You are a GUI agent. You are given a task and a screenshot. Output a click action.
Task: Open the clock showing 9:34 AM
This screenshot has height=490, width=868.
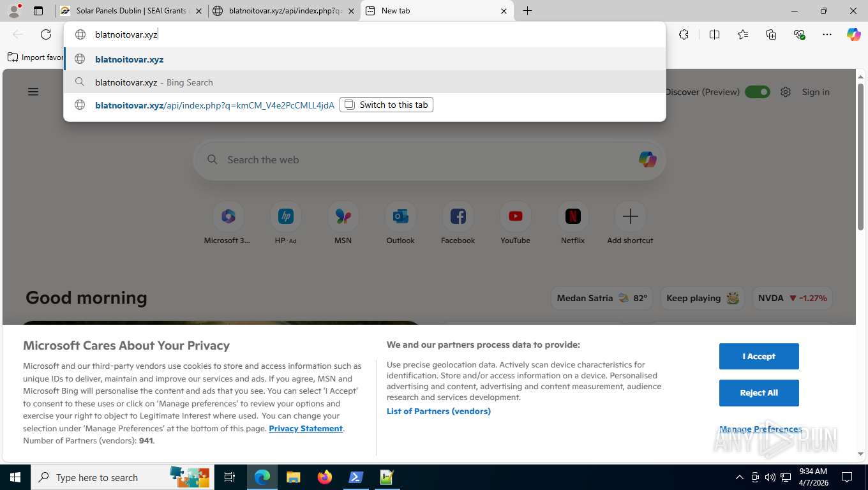click(812, 477)
